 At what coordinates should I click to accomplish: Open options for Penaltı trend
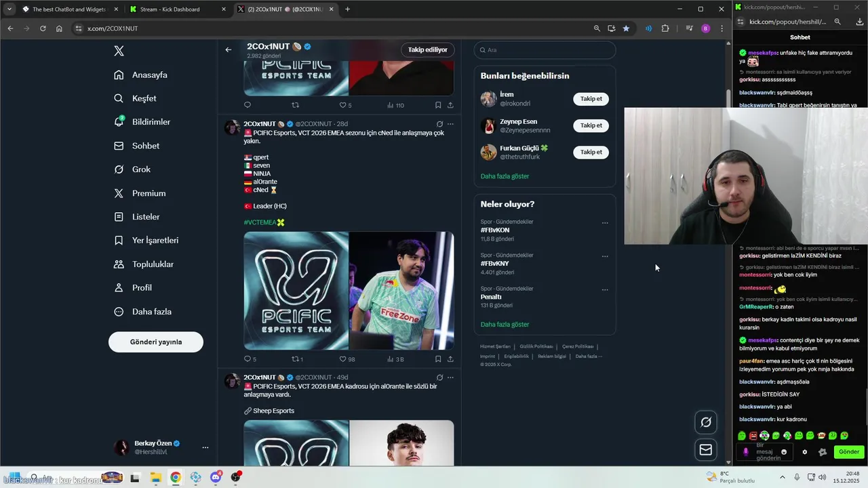point(605,290)
